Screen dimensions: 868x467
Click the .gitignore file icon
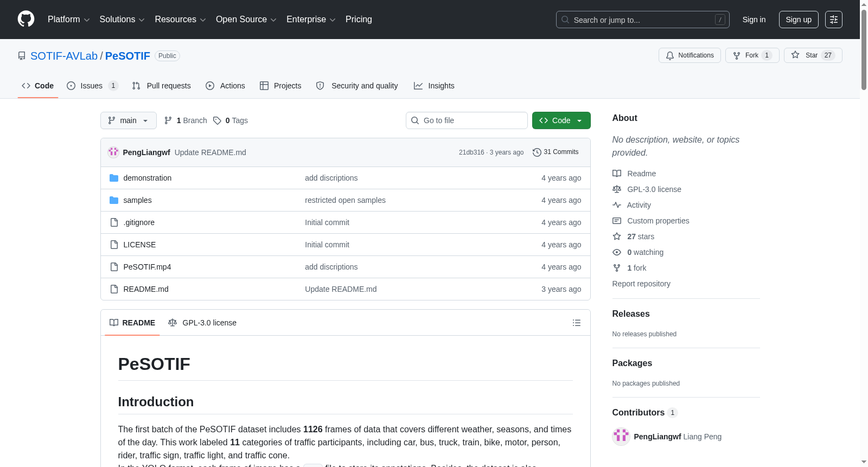pos(114,222)
